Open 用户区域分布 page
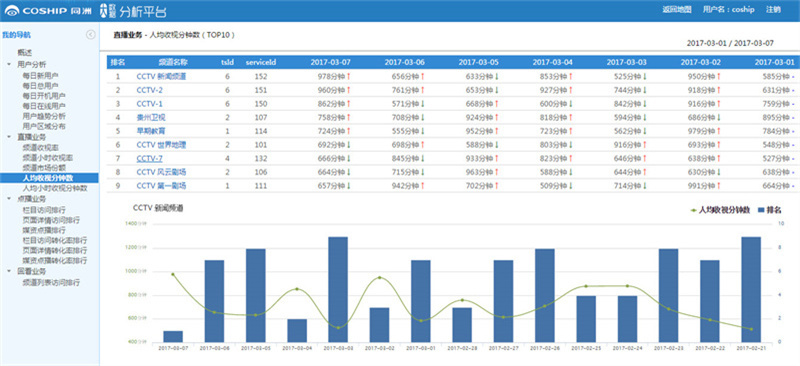The image size is (800, 366). [x=44, y=126]
